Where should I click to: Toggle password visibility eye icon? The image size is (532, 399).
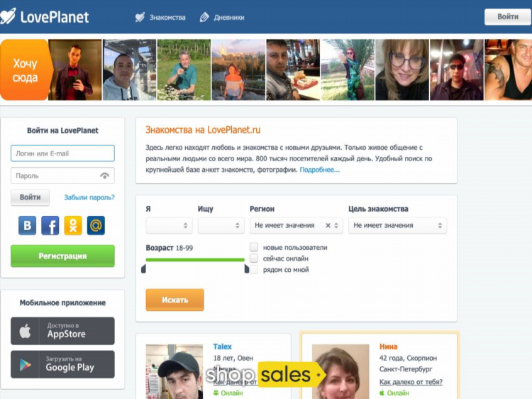click(x=105, y=175)
